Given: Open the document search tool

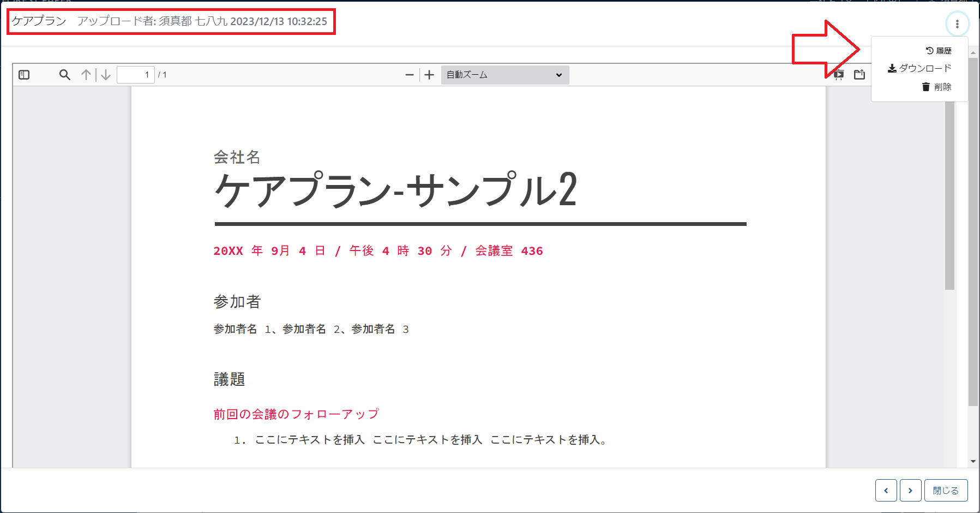Looking at the screenshot, I should tap(64, 75).
